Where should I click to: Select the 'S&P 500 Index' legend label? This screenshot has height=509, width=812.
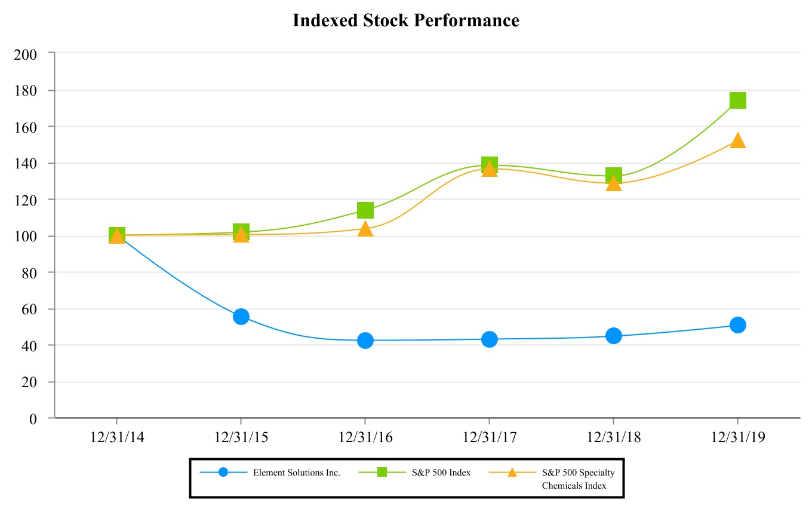tap(441, 473)
